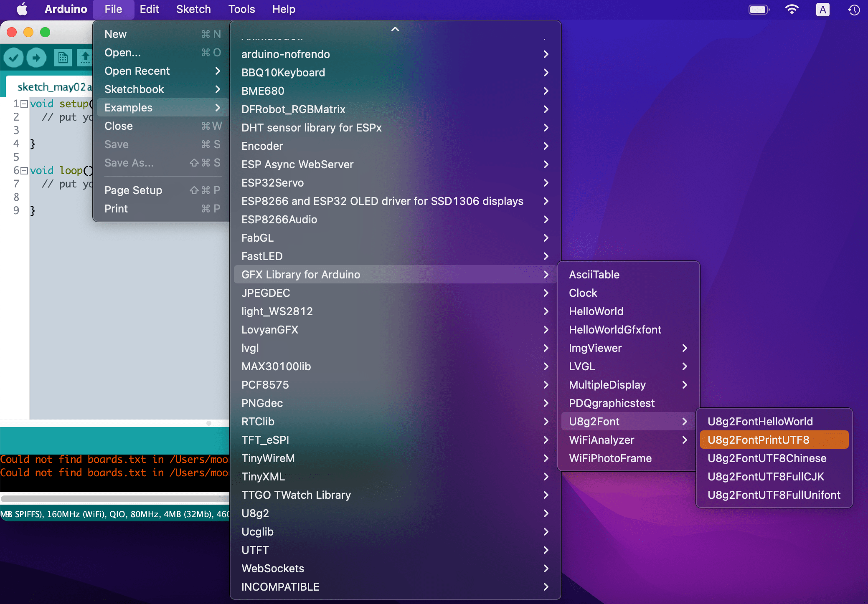The image size is (868, 604).
Task: Select the Clock example under GFX Library
Action: [x=583, y=293]
